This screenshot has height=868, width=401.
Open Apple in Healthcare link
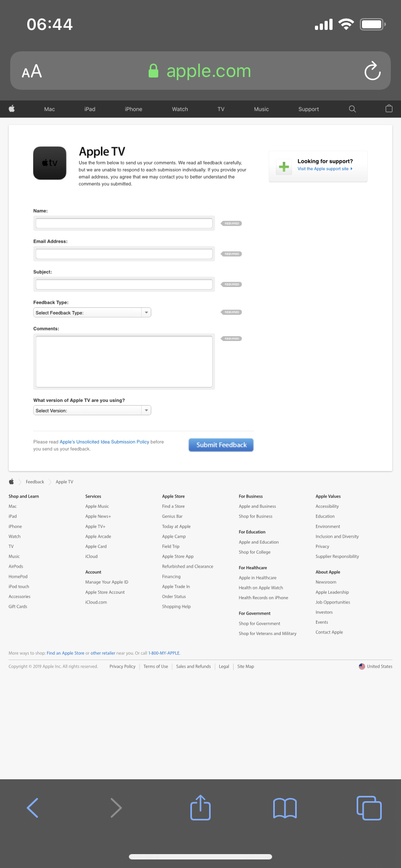[x=257, y=578]
